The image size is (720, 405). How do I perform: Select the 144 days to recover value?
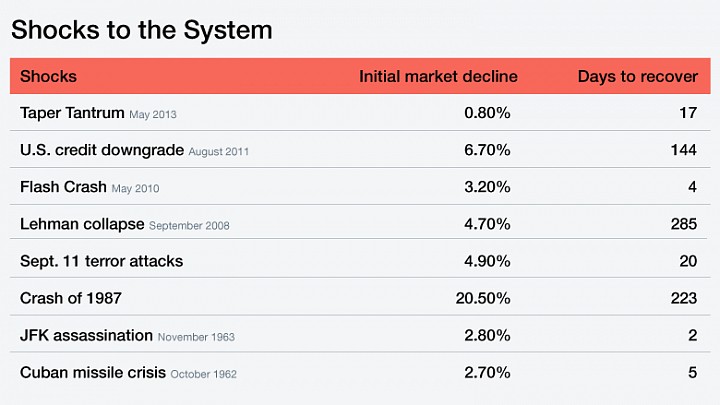(x=684, y=150)
